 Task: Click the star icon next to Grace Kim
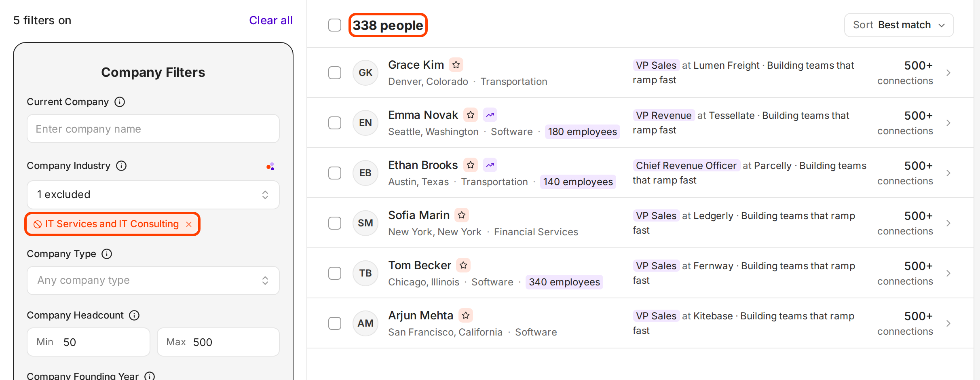click(456, 65)
